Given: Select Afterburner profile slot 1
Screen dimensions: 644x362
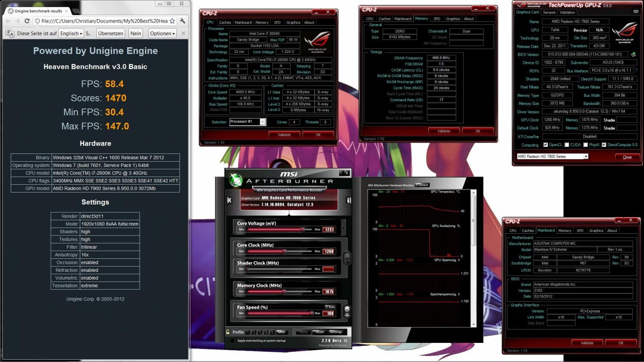Looking at the screenshot, I should pos(248,333).
